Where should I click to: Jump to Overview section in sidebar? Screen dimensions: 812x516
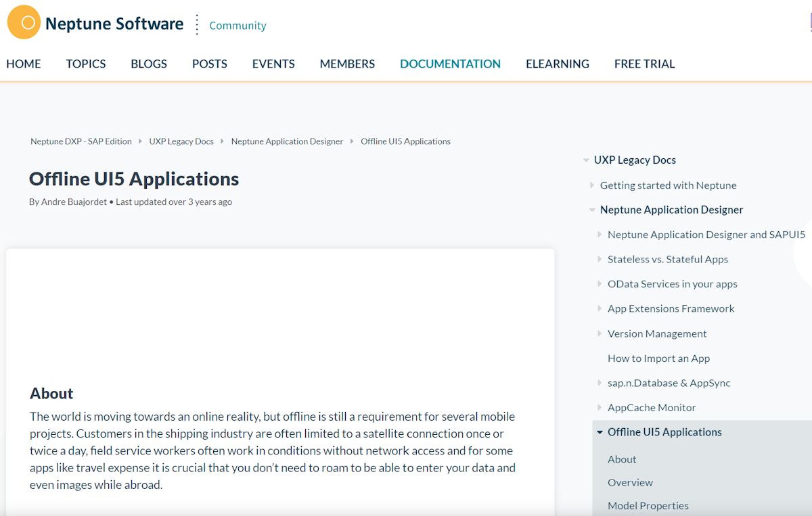[630, 482]
